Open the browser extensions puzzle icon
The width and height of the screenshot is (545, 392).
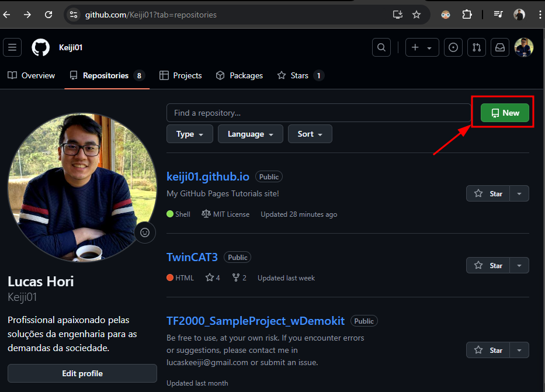click(x=467, y=15)
